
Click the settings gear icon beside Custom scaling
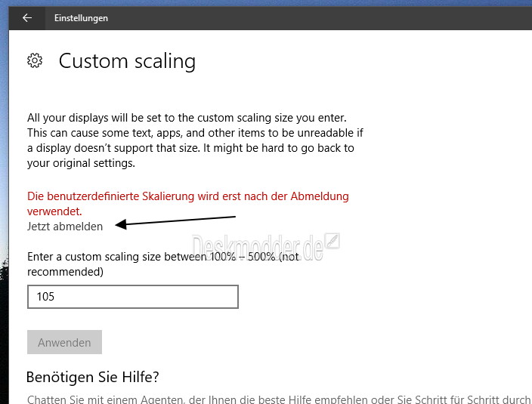35,60
